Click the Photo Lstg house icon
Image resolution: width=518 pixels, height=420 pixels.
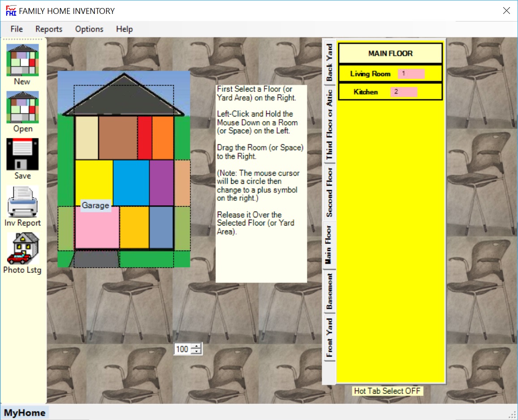pos(22,248)
